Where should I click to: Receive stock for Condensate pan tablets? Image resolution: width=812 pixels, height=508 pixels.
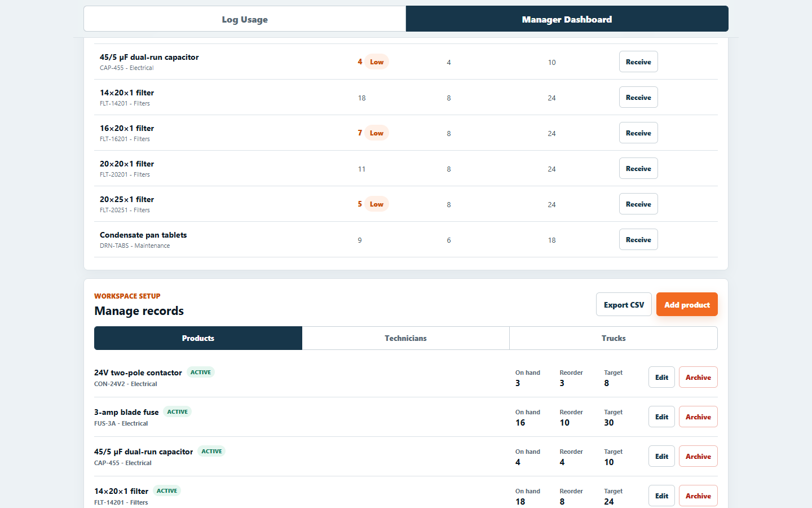click(638, 240)
